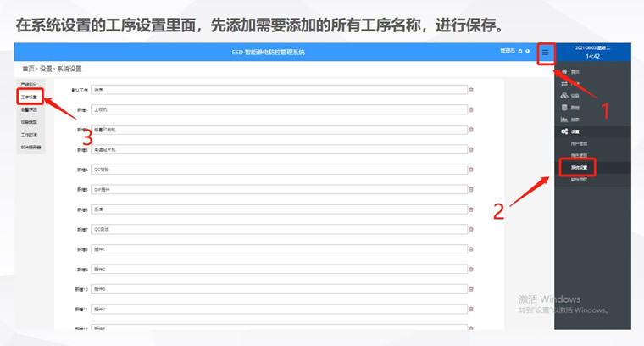This screenshot has height=346, width=644.
Task: Click the second round icon beside 管理员
Action: [527, 51]
